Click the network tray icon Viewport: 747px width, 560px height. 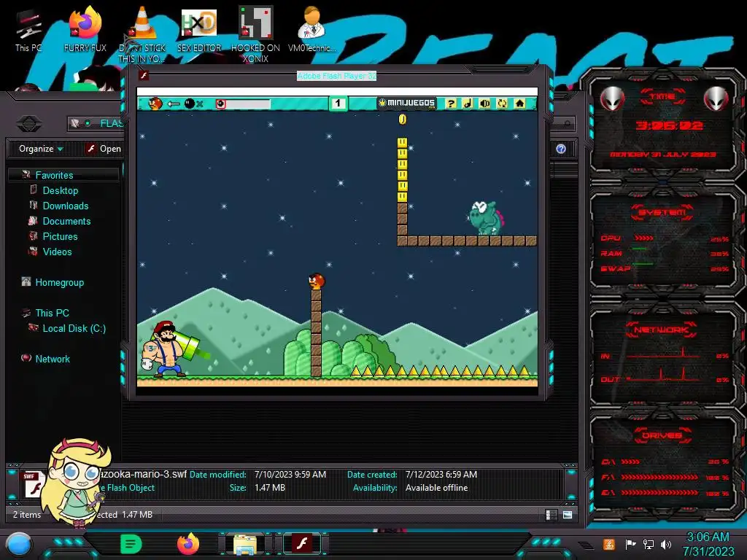[x=648, y=544]
